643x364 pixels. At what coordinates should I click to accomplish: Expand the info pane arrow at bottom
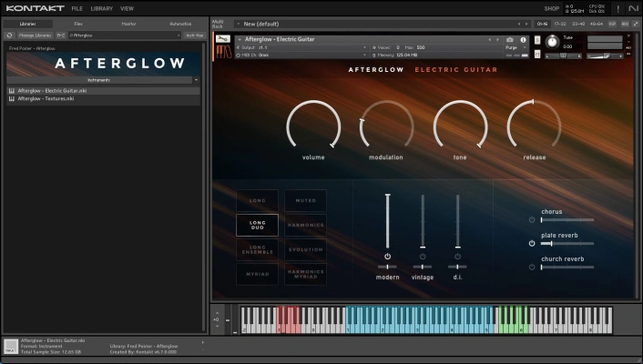point(202,342)
